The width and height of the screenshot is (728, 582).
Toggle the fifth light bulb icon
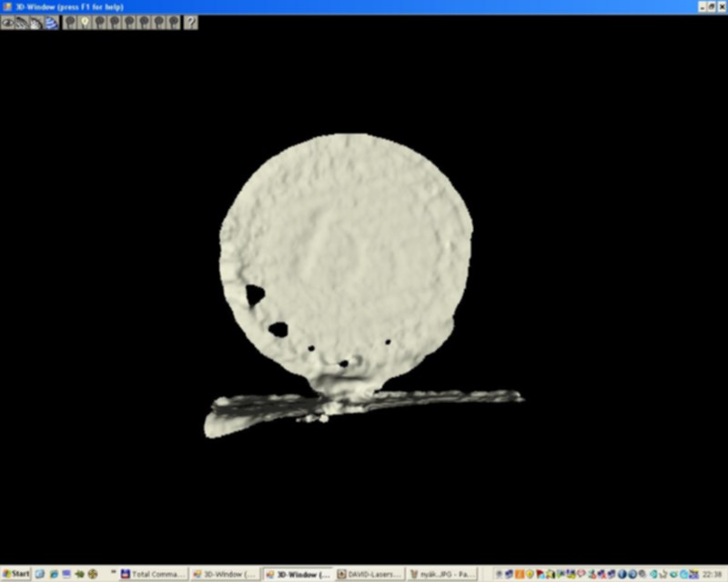(x=129, y=22)
